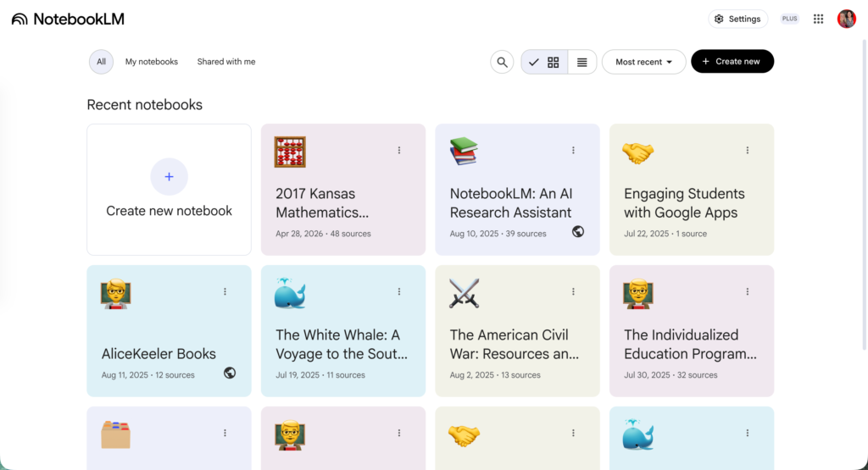Click the bottom-row handshake emoji thumbnail
The height and width of the screenshot is (470, 868).
[464, 436]
